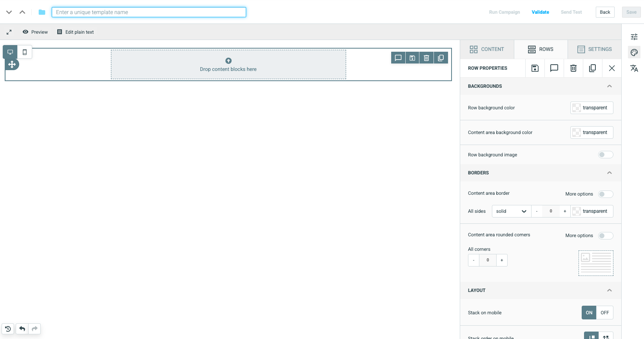Screen dimensions: 644x339
Task: Collapse the Borders section
Action: 610,173
